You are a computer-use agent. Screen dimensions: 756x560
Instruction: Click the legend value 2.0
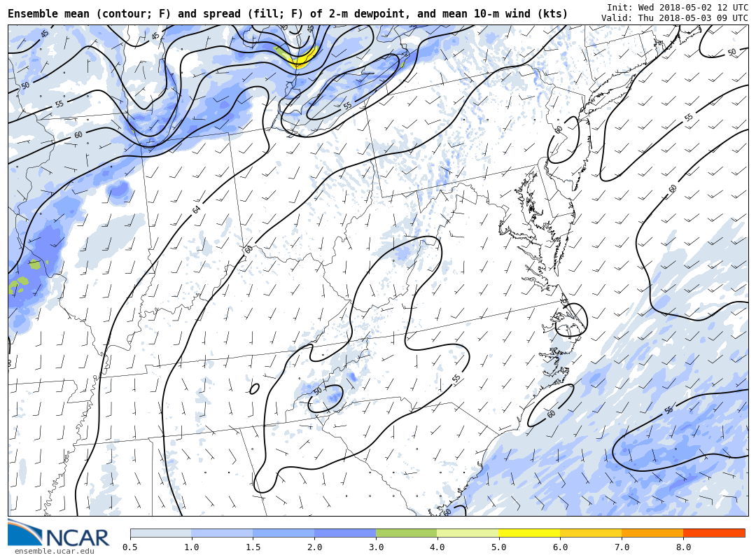(x=315, y=547)
